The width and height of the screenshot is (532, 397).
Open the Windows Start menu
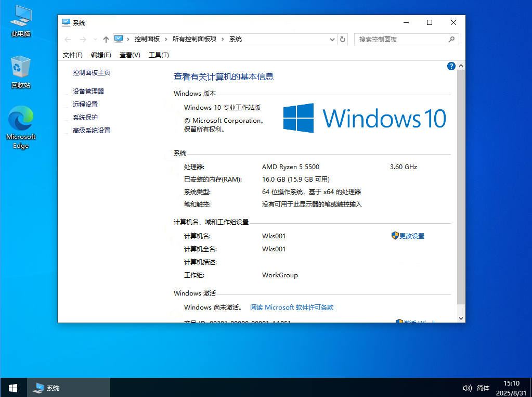pos(13,388)
